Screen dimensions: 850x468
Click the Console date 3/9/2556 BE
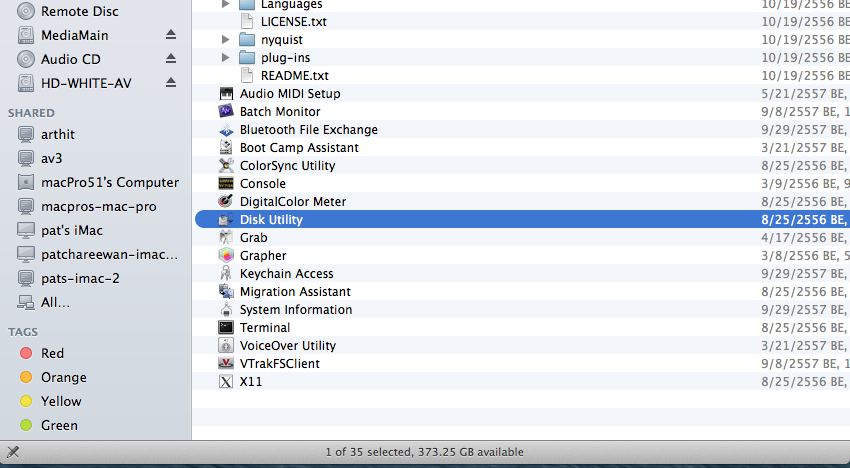806,183
